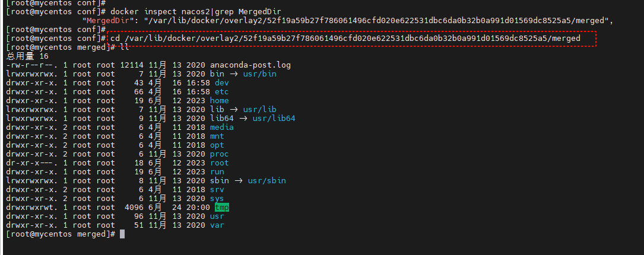Viewport: 644px width, 255px height.
Task: Select the bin symlink entry
Action: click(217, 74)
